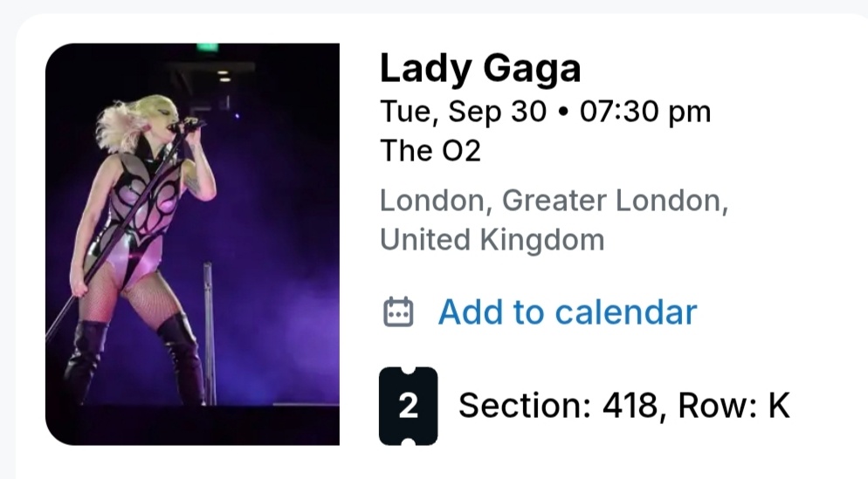The image size is (868, 479).
Task: Click the calendar icon beside Add to calendar
Action: tap(398, 311)
